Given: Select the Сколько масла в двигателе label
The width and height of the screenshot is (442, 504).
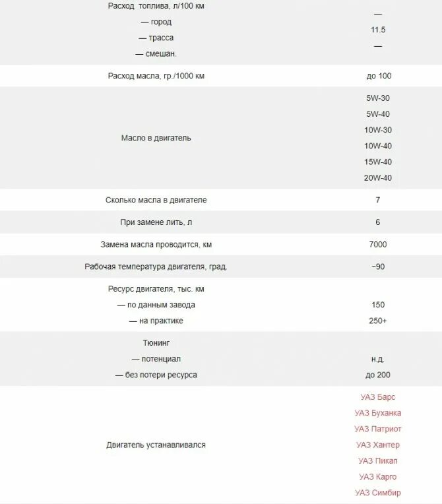Looking at the screenshot, I should click(156, 200).
